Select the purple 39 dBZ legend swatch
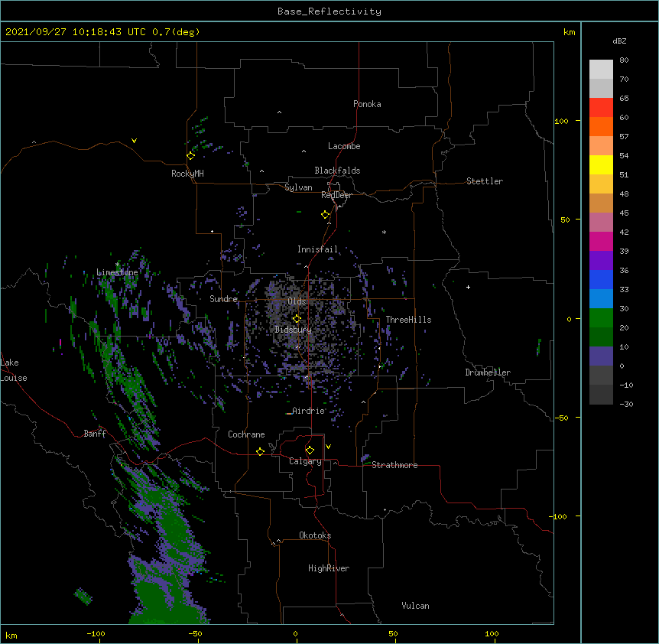This screenshot has height=644, width=659. coord(601,261)
